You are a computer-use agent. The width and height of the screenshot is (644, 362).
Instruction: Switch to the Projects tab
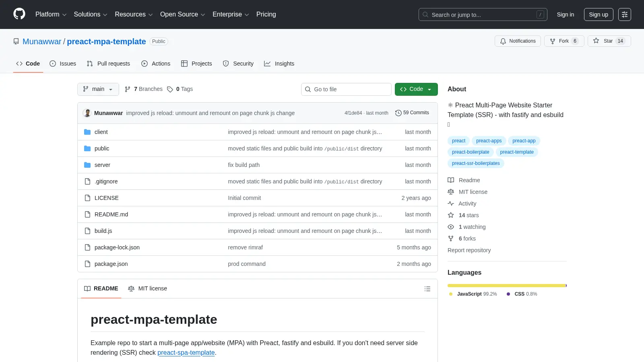pos(196,64)
